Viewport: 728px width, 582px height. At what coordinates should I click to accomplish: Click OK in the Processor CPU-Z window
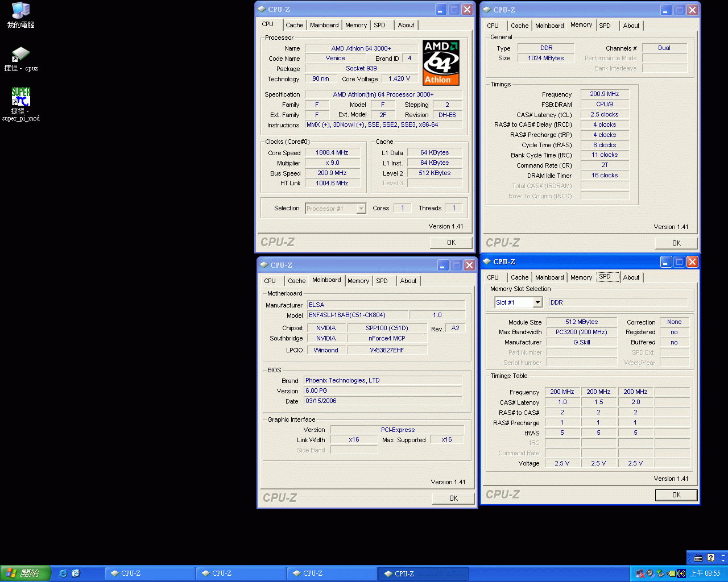[452, 243]
